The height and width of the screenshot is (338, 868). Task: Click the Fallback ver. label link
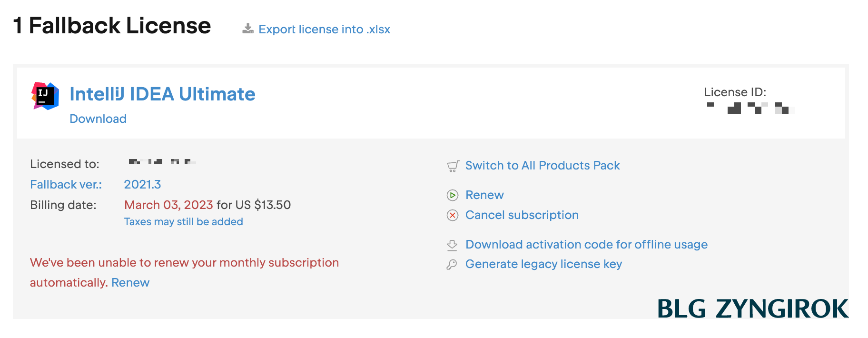tap(66, 185)
